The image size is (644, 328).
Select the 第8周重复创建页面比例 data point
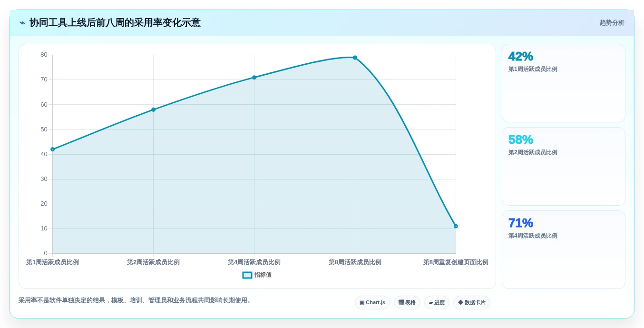456,226
